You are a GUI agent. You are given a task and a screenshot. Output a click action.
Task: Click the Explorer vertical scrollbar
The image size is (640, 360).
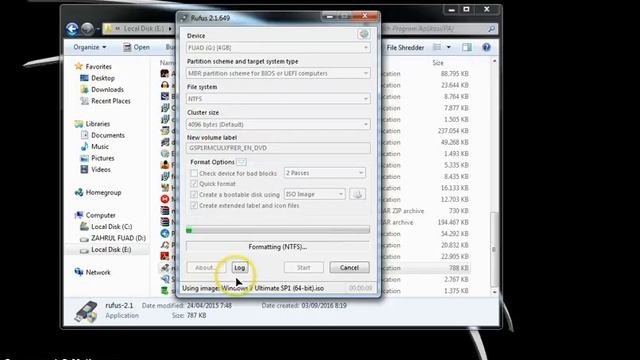(494, 176)
